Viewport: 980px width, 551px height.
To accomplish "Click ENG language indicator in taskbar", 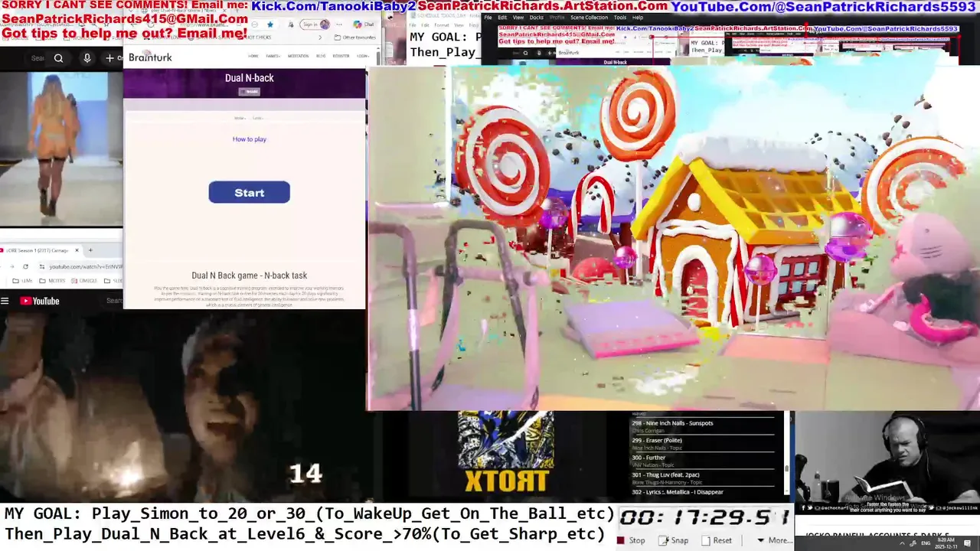I will pos(926,543).
